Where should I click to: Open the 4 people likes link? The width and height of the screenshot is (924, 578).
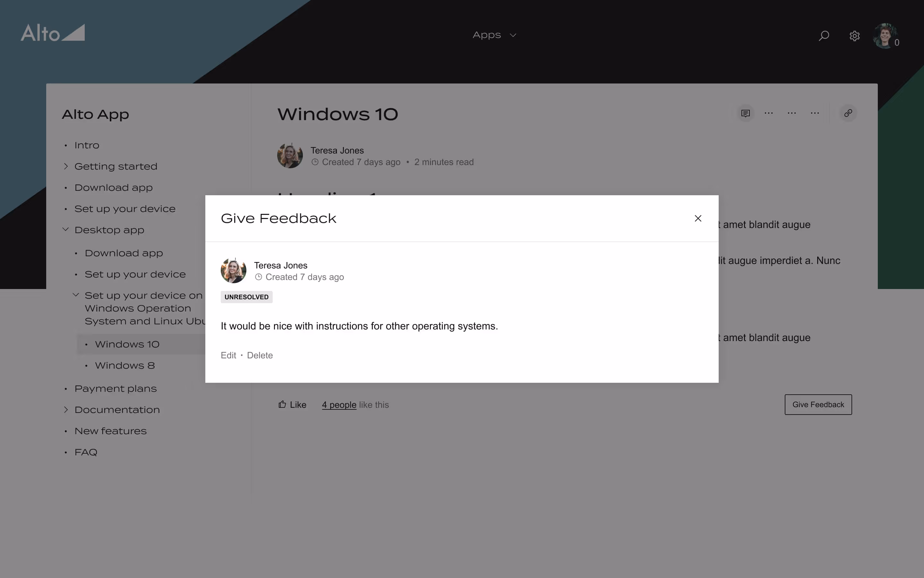coord(339,405)
